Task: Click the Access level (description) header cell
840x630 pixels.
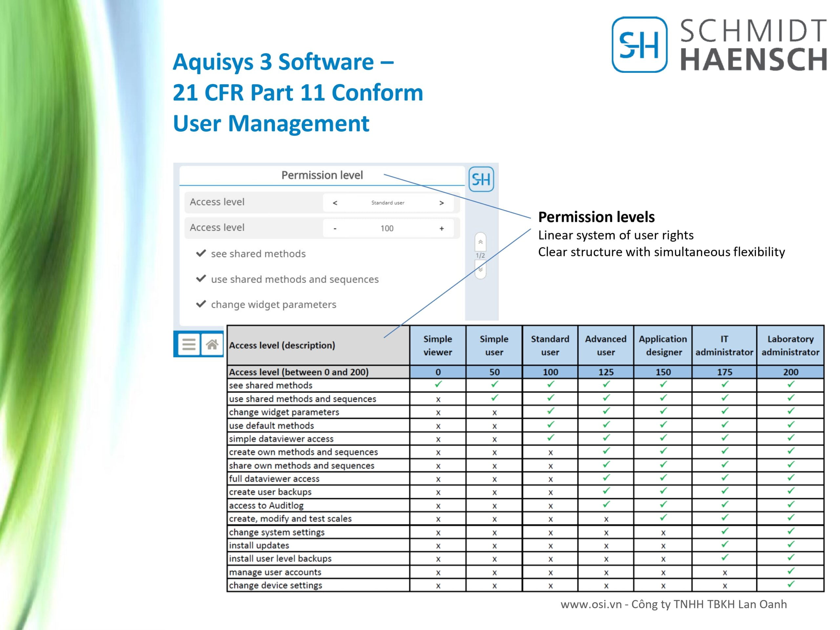Action: coord(318,345)
